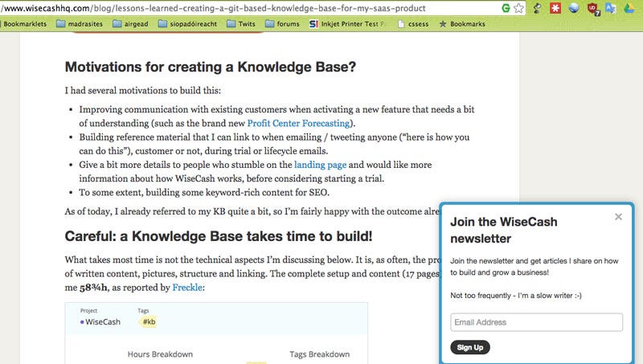Viewport: 643px width, 364px height.
Task: Click the WiseCash project name in report
Action: coord(103,321)
